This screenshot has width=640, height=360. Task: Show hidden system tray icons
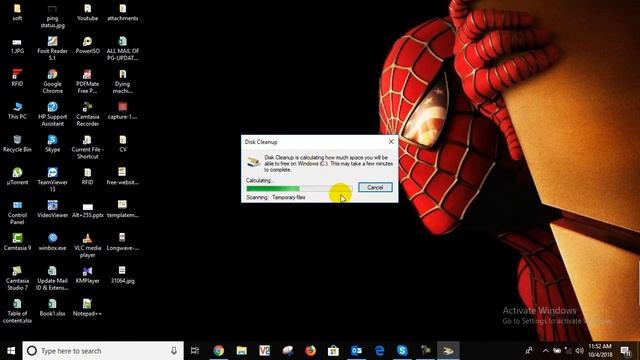point(545,351)
